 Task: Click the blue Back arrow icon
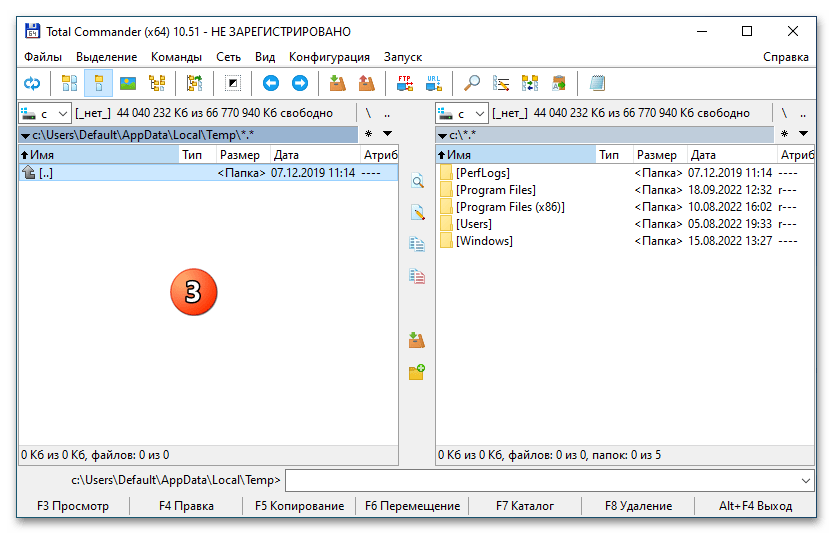click(x=270, y=83)
